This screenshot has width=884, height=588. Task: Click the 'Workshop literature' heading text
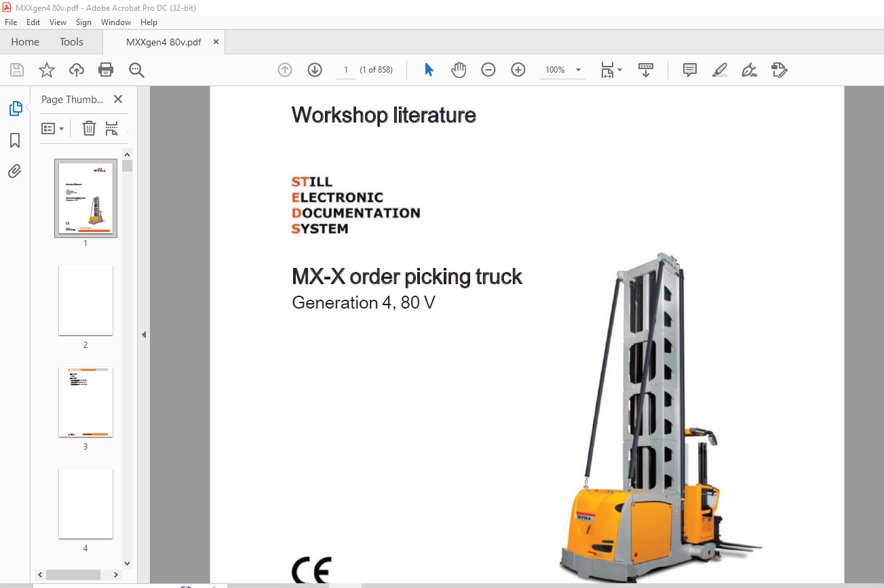tap(384, 115)
